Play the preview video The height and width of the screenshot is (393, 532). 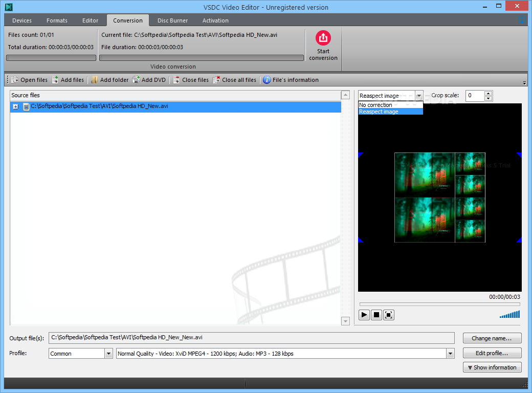click(x=364, y=315)
